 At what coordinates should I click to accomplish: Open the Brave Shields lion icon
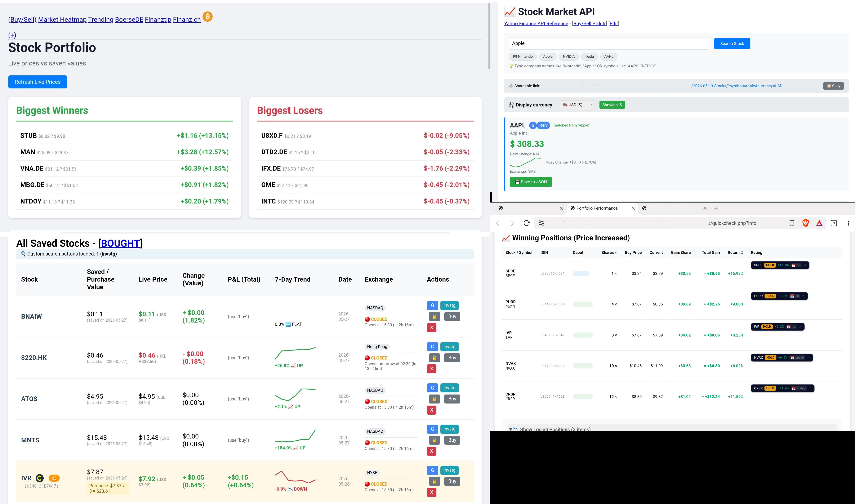click(x=805, y=223)
